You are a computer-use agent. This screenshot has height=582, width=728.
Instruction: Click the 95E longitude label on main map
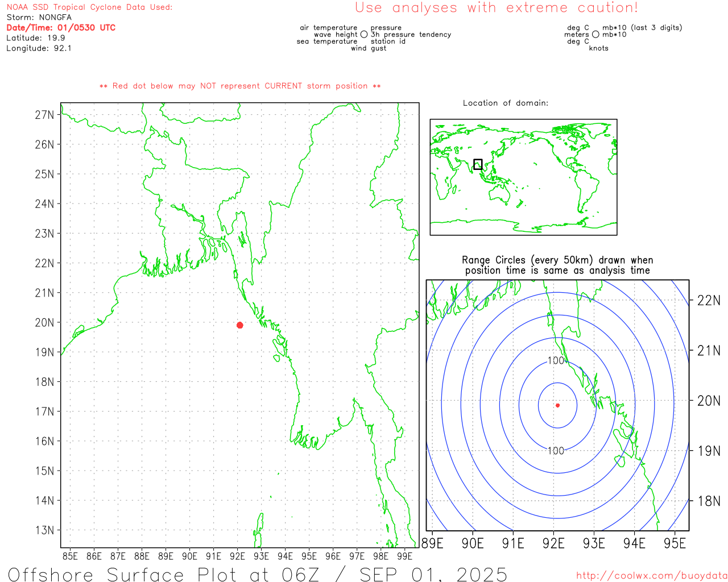(309, 556)
